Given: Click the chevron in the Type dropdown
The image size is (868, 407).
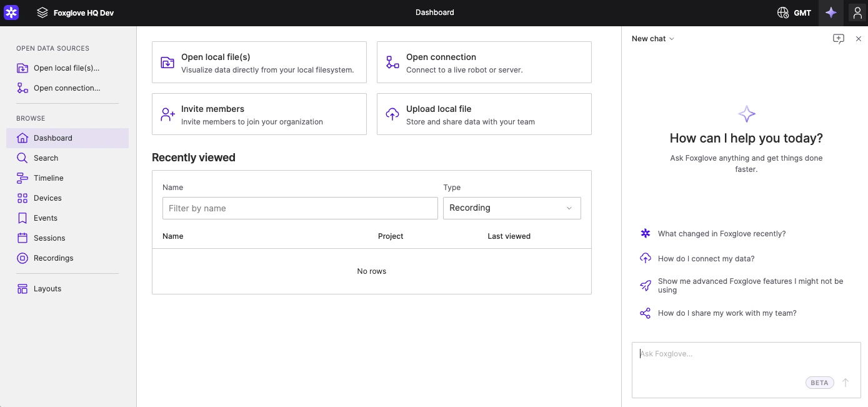Looking at the screenshot, I should pyautogui.click(x=569, y=208).
